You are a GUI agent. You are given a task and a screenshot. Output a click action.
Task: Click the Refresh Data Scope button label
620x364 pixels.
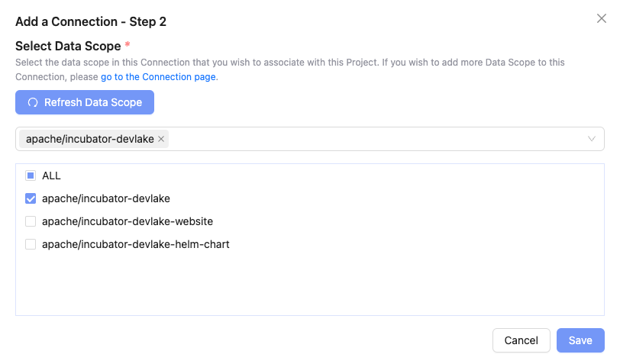click(93, 102)
